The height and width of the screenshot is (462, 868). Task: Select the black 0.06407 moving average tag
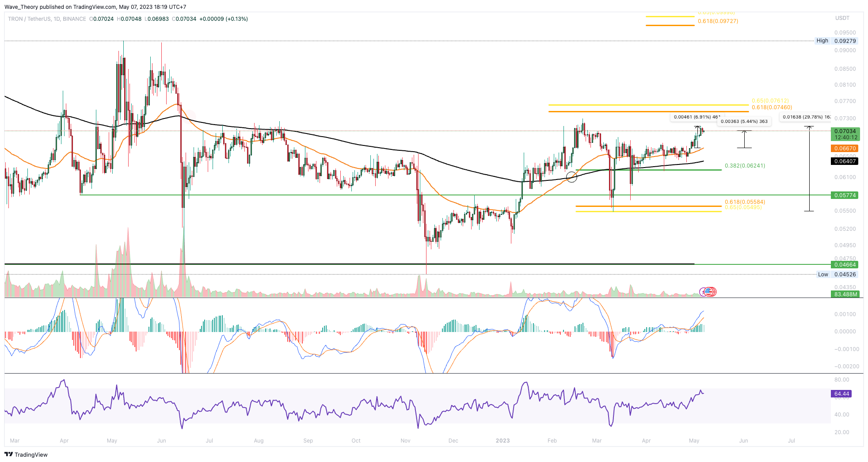click(x=845, y=161)
